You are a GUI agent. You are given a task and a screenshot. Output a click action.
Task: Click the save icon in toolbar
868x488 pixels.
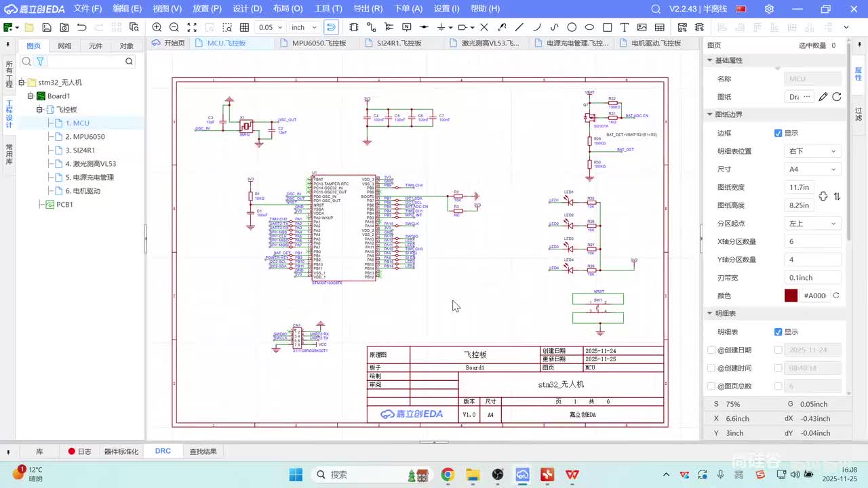47,28
